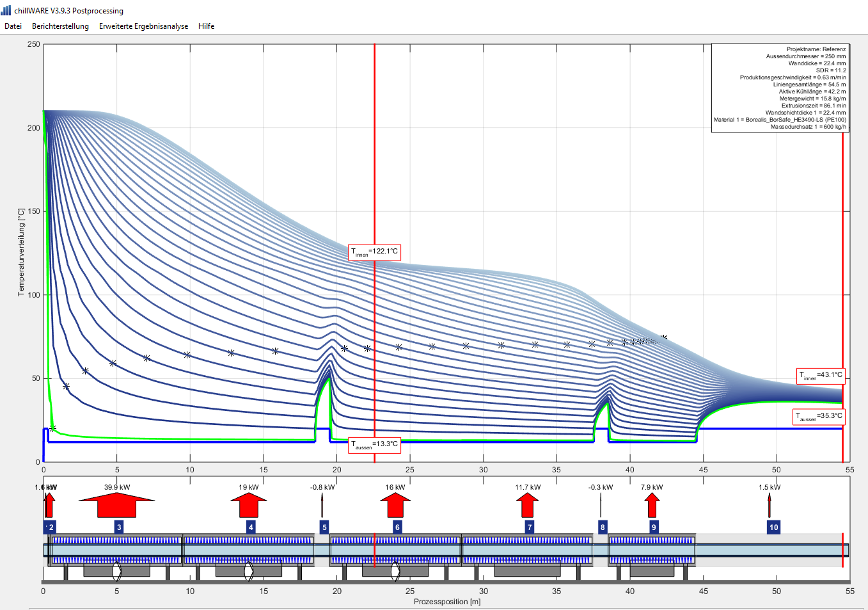
Task: Open Erweiterte Ergebnisanalyse menu
Action: [143, 26]
